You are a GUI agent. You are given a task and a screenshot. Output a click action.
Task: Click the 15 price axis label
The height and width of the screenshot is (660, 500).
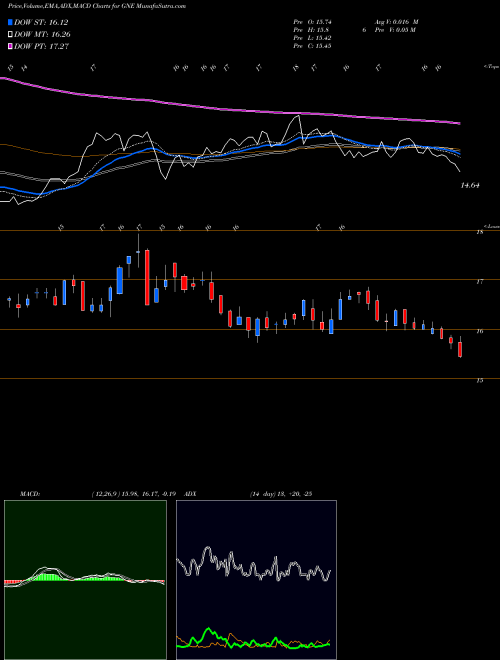coord(479,381)
